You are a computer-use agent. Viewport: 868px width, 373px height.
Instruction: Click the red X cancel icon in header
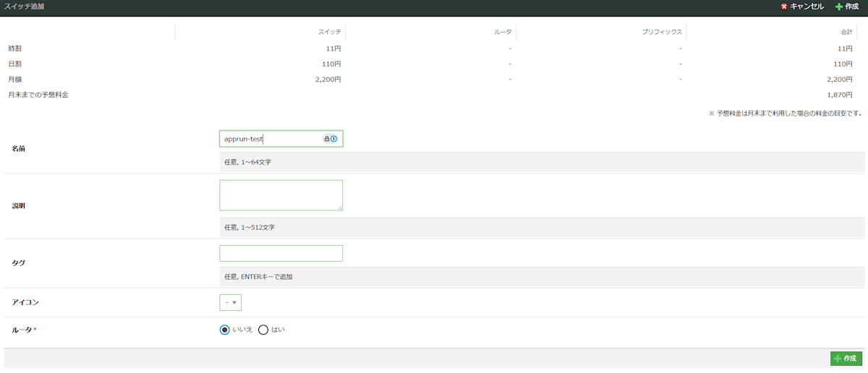point(784,7)
